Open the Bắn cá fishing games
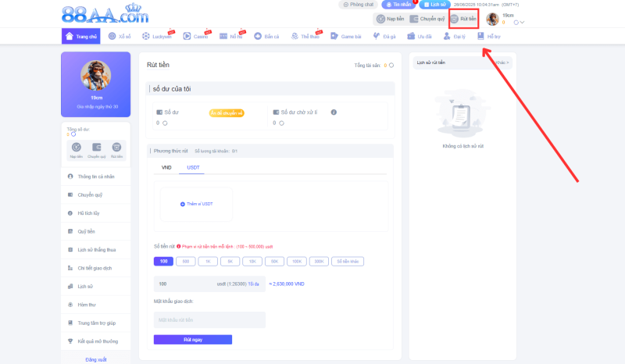This screenshot has height=364, width=625. pyautogui.click(x=266, y=36)
